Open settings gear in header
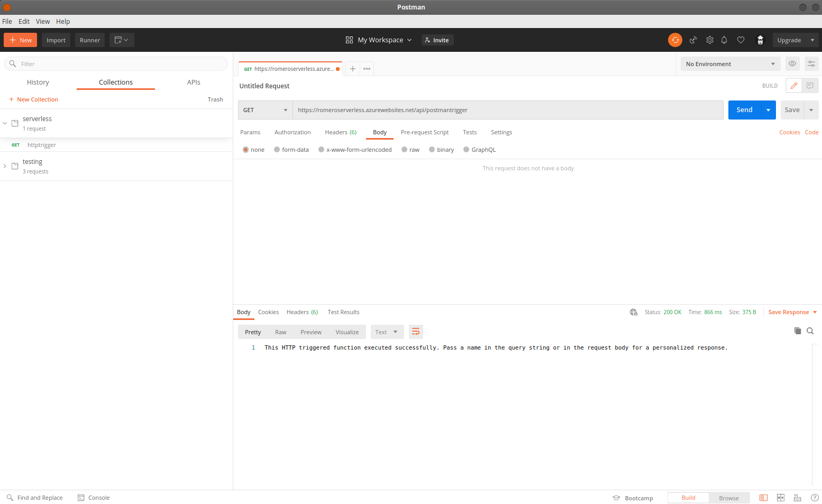The image size is (822, 504). tap(710, 40)
